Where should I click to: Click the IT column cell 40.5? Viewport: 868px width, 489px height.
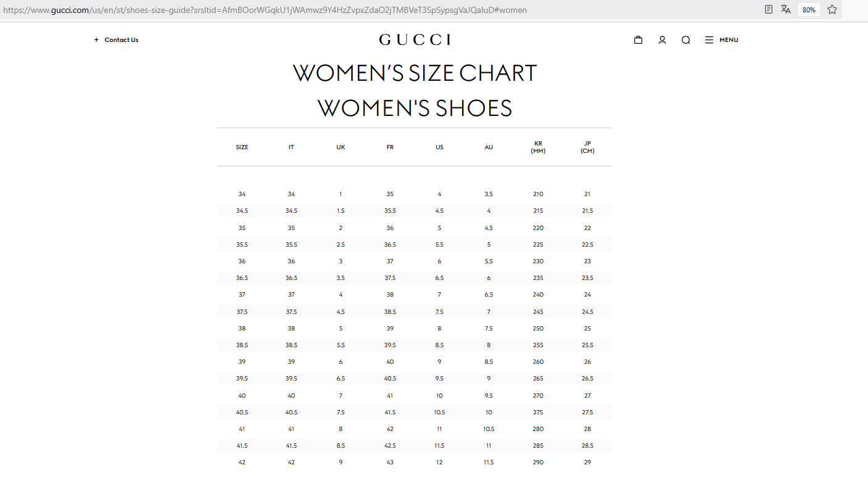coord(291,413)
